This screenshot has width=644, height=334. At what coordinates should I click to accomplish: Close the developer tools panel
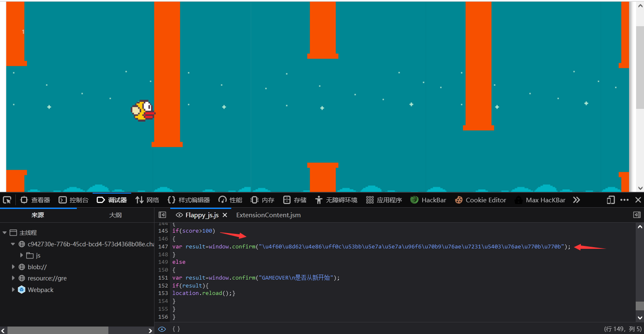pos(638,200)
